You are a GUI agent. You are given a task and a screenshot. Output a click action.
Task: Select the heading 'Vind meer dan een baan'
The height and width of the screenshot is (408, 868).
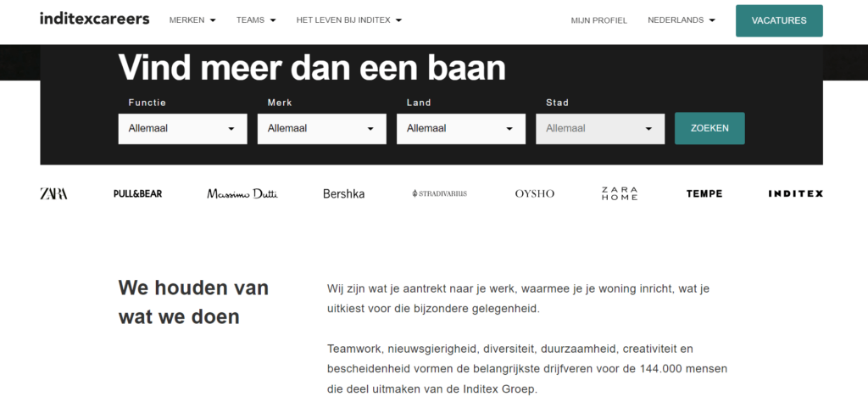[312, 68]
